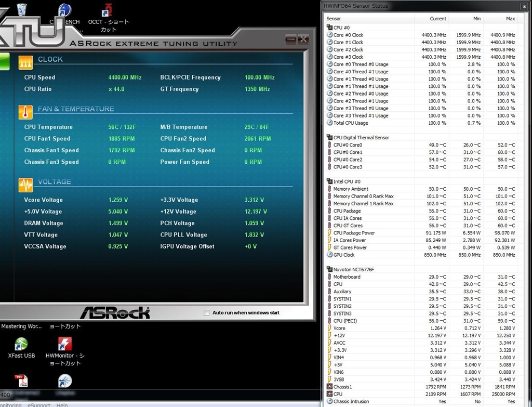The height and width of the screenshot is (407, 532).
Task: Open the Help menu at the bottom
Action: click(62, 405)
